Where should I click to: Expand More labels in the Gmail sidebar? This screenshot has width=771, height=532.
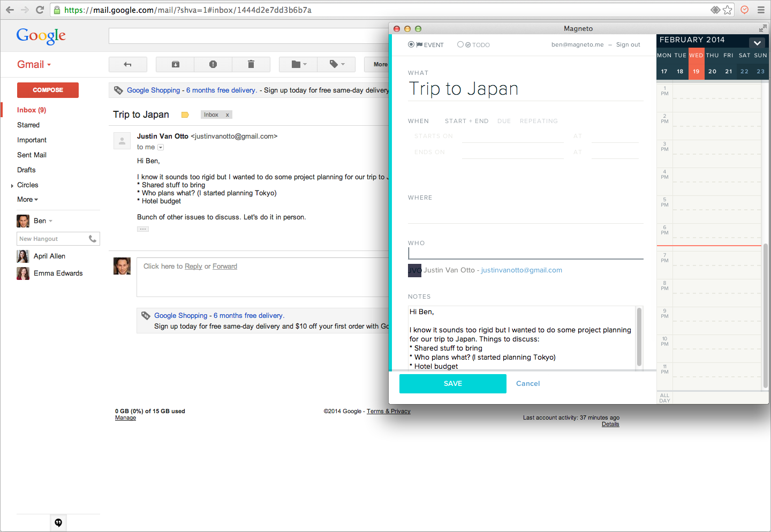[28, 200]
